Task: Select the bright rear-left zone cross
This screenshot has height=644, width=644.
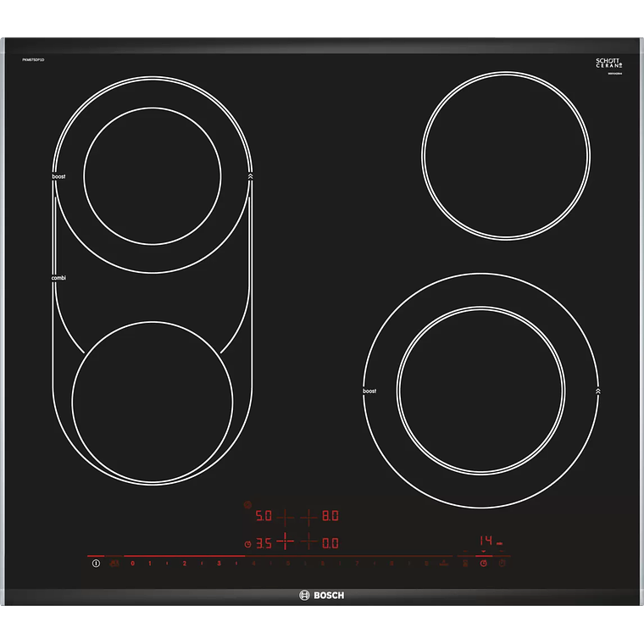Action: coord(285,541)
